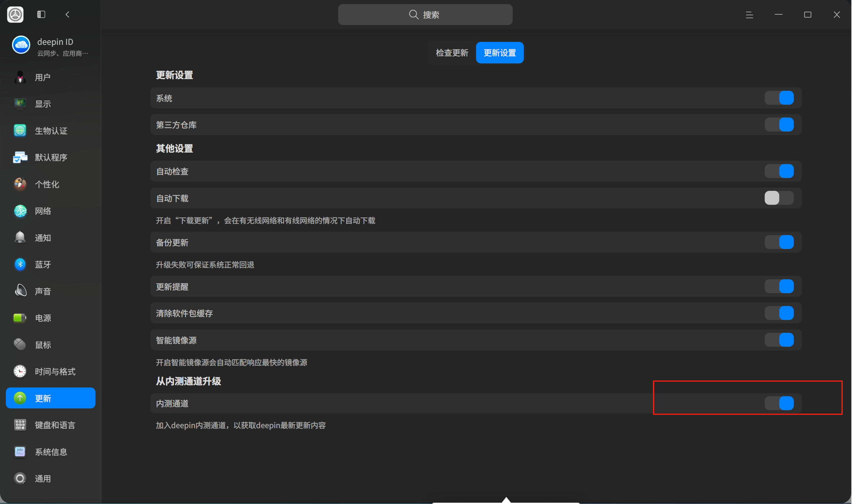Open 声音 sound speaker icon
Image resolution: width=852 pixels, height=504 pixels.
20,291
